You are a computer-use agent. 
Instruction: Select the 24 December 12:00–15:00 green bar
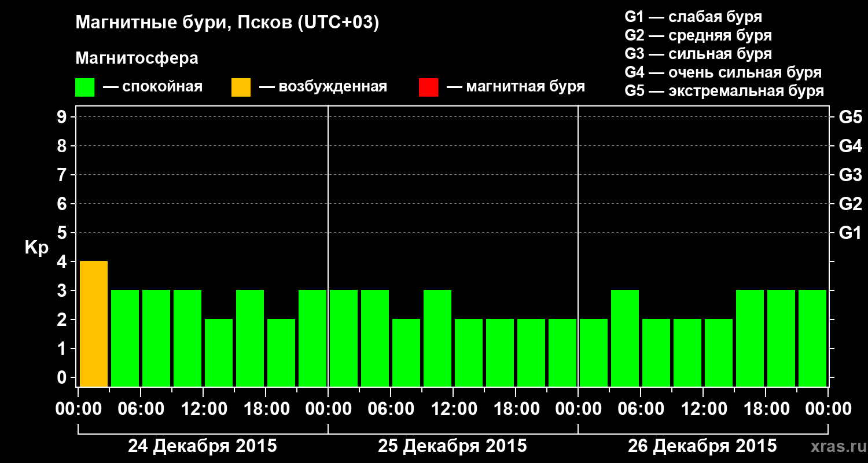219,353
